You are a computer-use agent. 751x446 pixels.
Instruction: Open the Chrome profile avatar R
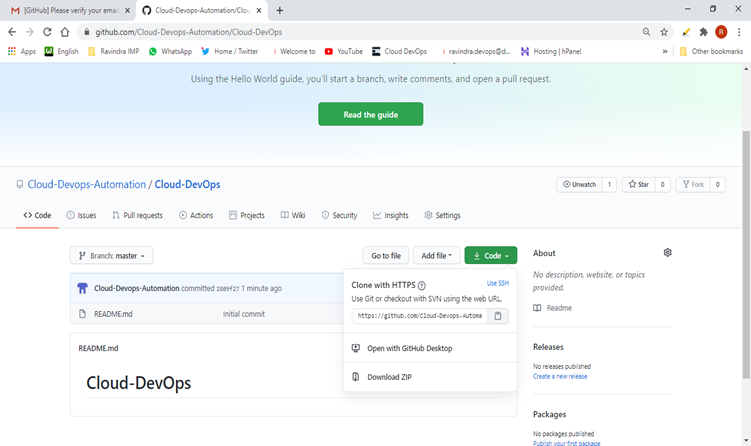721,32
